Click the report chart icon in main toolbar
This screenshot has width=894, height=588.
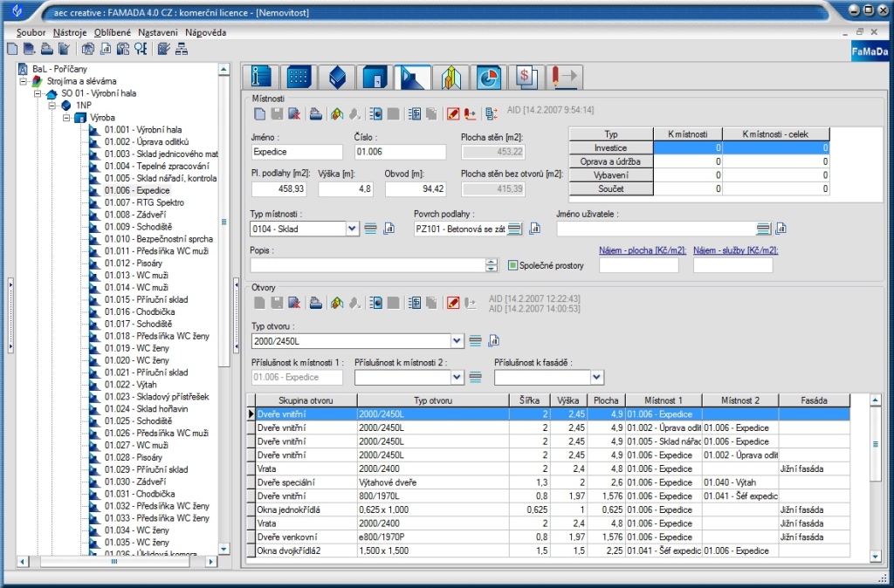106,49
